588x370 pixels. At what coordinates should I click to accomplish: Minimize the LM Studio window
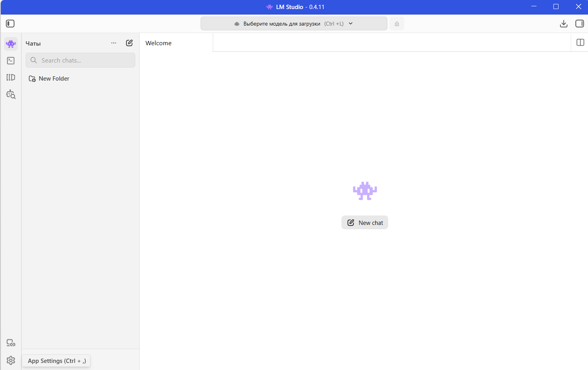(534, 7)
